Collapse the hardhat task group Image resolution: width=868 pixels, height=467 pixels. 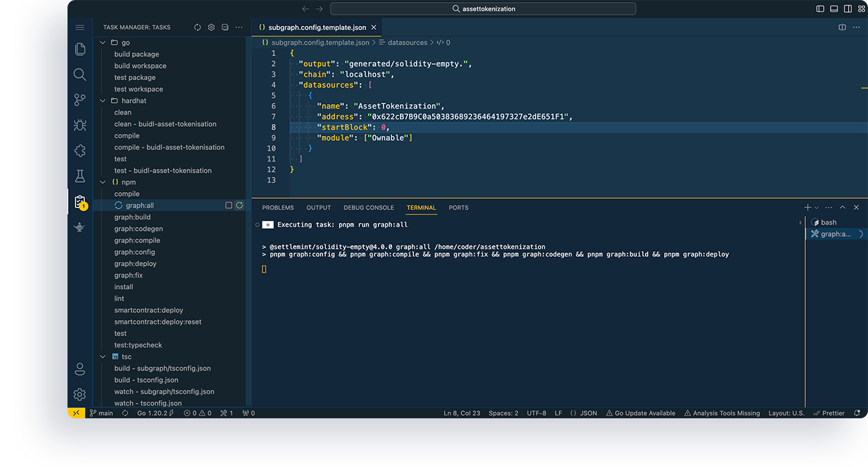point(103,101)
